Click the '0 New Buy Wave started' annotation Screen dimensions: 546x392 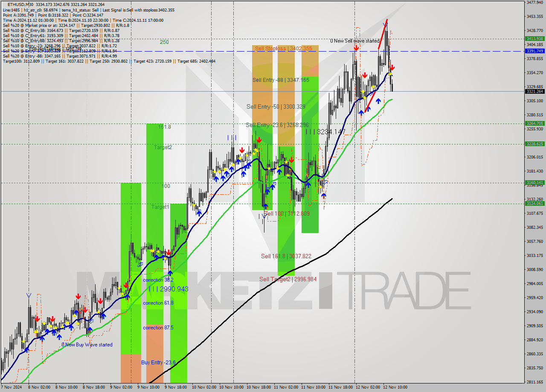pos(87,345)
